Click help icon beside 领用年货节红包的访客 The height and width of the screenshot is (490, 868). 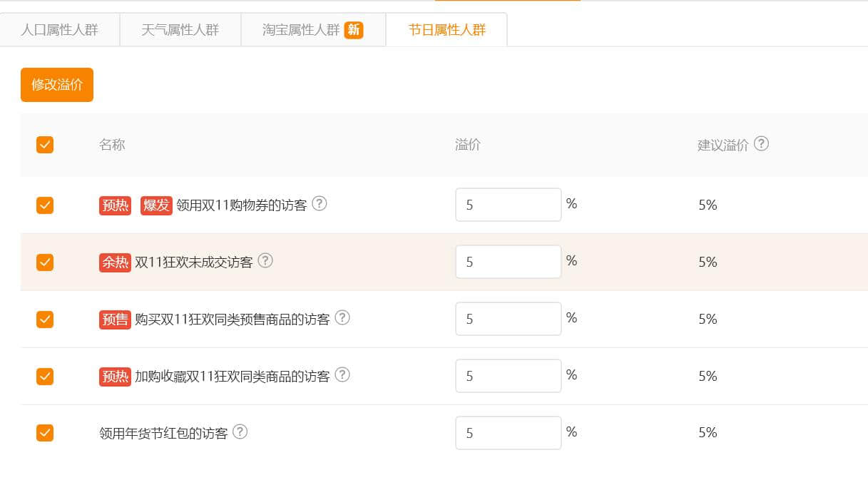(x=240, y=432)
